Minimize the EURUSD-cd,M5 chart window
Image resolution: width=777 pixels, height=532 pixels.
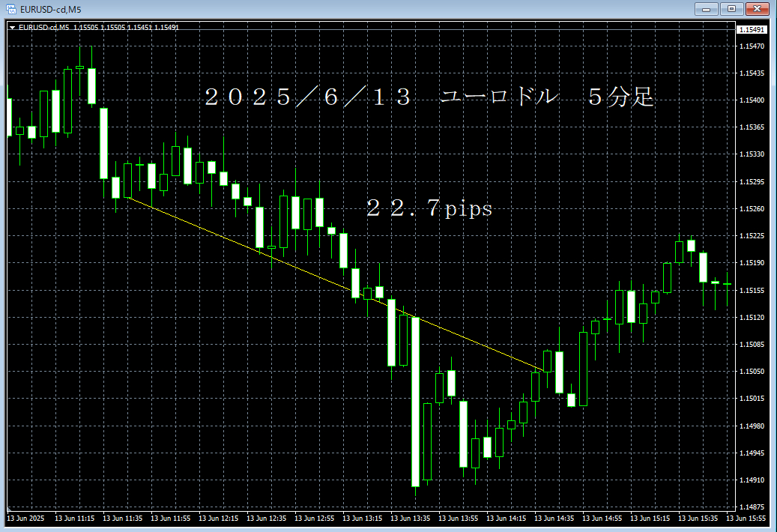point(706,9)
